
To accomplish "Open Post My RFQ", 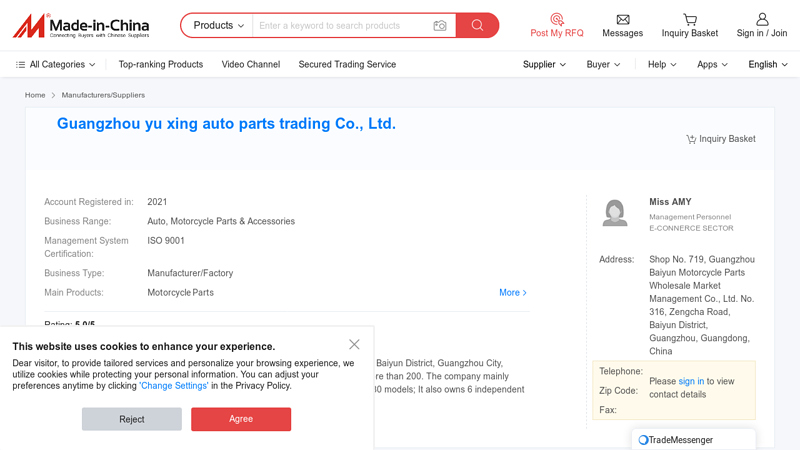I will pos(557,26).
